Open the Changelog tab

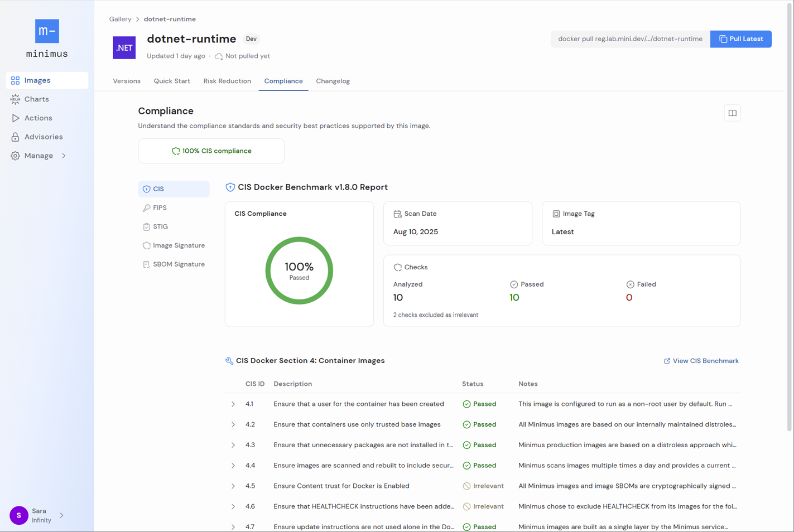point(333,81)
